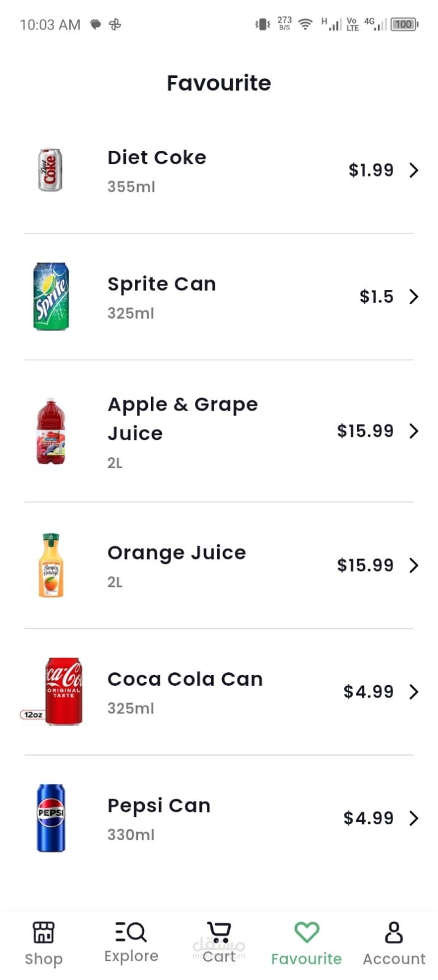Expand Sprite Can details chevron
The height and width of the screenshot is (980, 438).
[414, 297]
